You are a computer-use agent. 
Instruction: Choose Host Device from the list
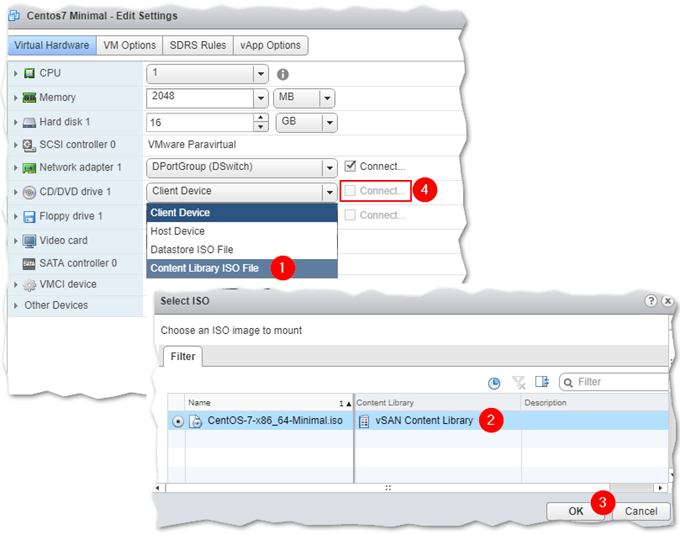pos(242,232)
